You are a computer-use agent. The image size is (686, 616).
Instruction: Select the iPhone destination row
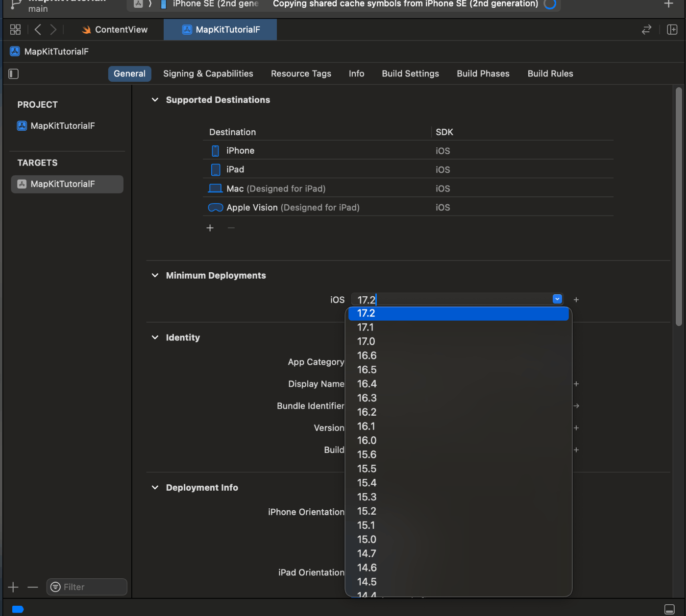(x=408, y=150)
